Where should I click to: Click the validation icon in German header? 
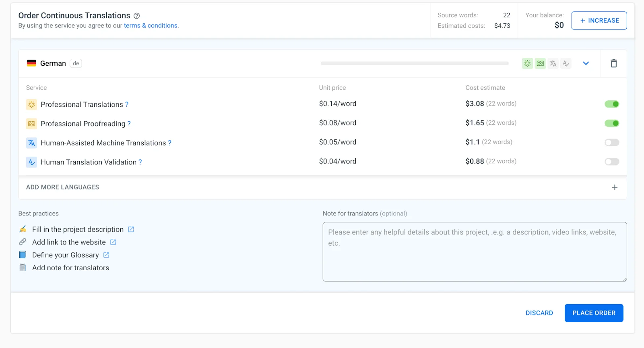(x=566, y=63)
